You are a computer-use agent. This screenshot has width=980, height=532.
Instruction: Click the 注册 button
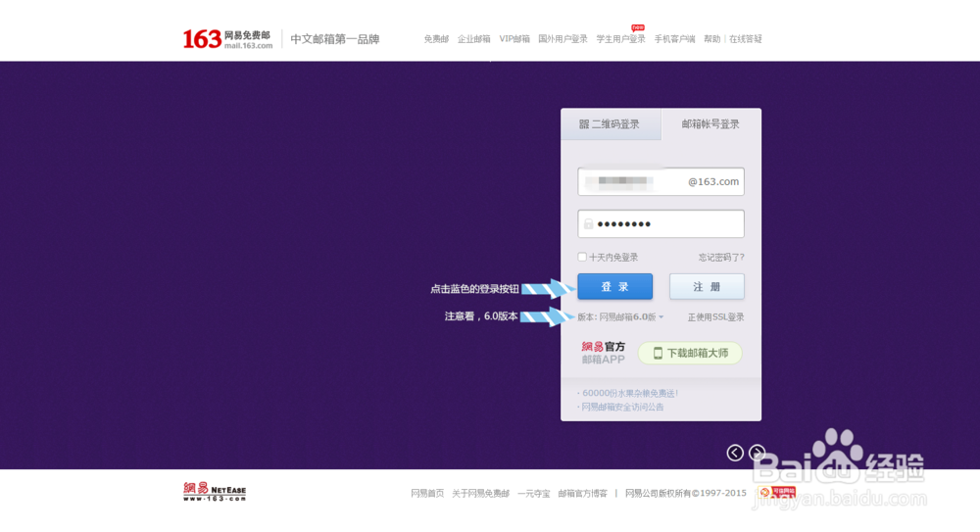coord(707,286)
